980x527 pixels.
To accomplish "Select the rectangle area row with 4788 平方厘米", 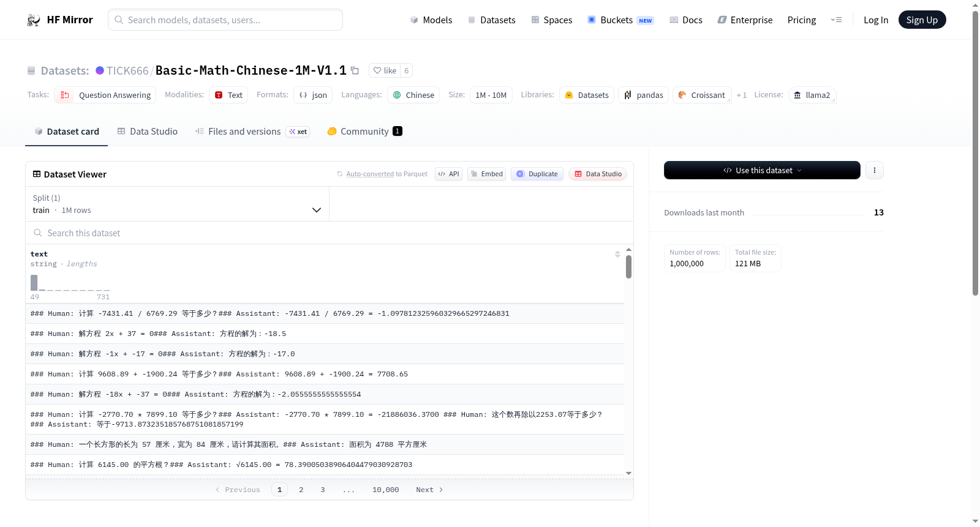I will pos(325,444).
